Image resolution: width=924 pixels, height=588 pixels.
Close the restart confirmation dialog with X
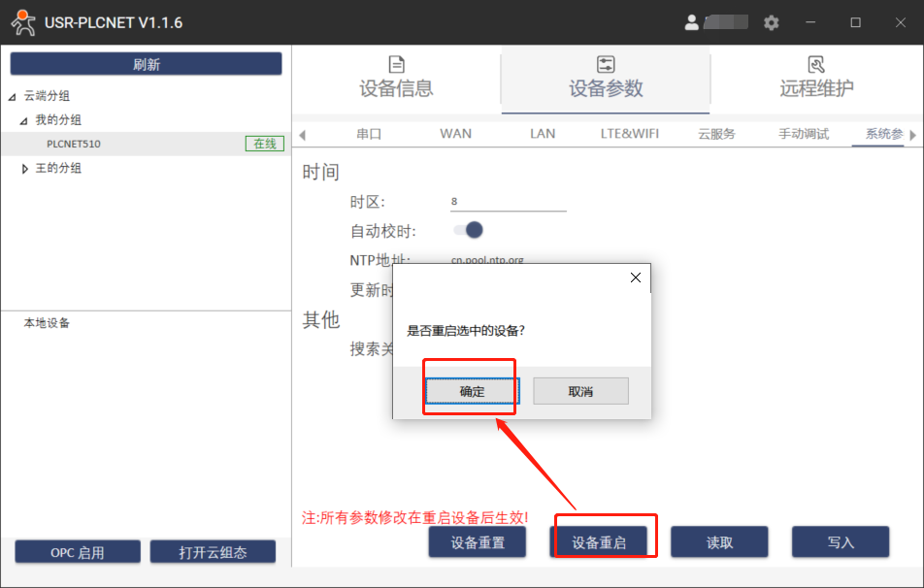[x=636, y=278]
